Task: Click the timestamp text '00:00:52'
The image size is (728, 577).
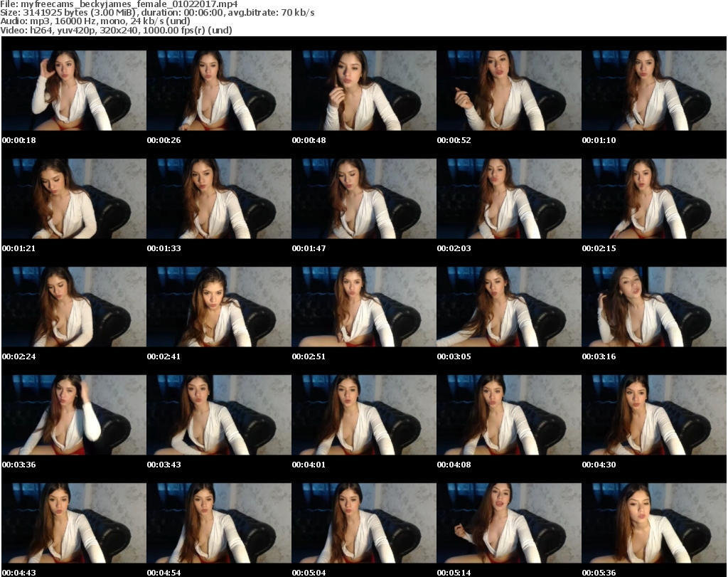Action: [454, 140]
